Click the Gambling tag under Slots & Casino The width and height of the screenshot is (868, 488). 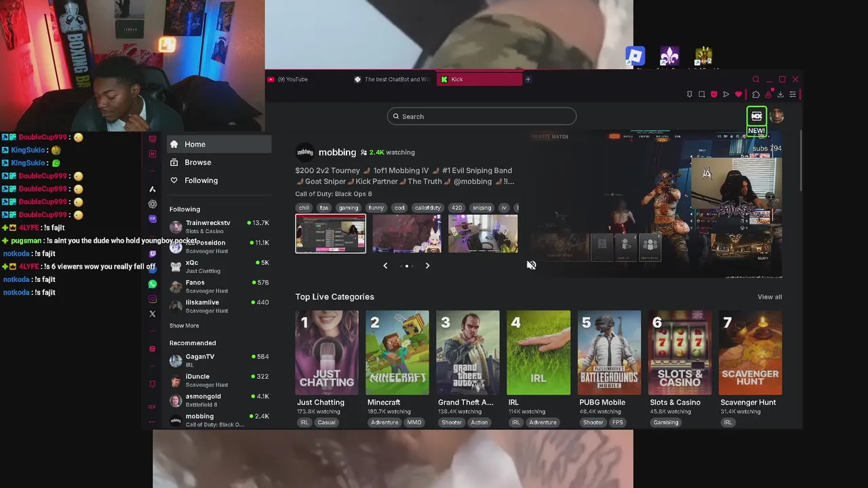click(666, 422)
